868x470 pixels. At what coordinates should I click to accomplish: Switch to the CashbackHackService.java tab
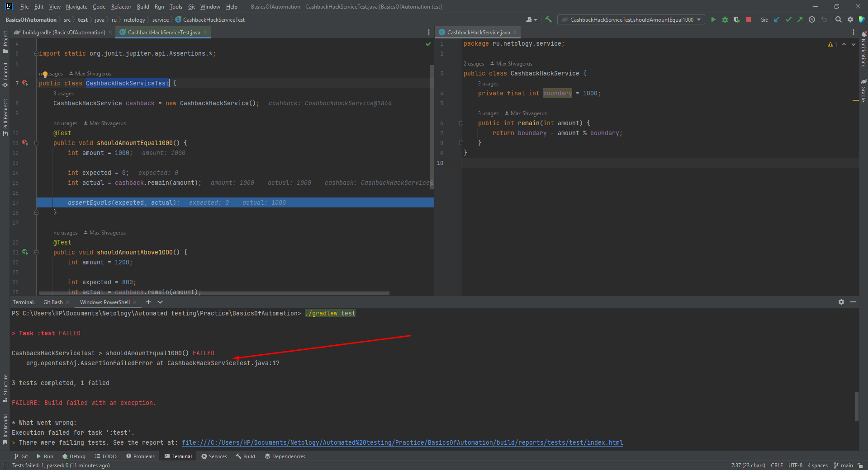[478, 32]
